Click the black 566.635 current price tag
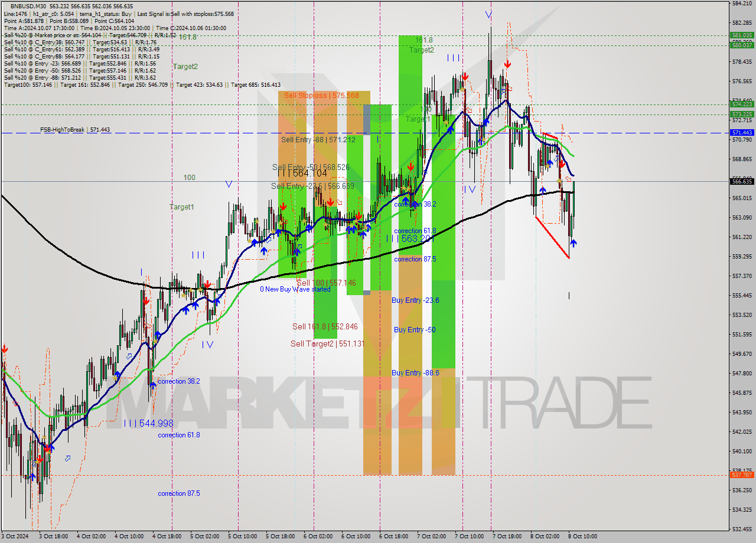756x543 pixels. pos(742,181)
